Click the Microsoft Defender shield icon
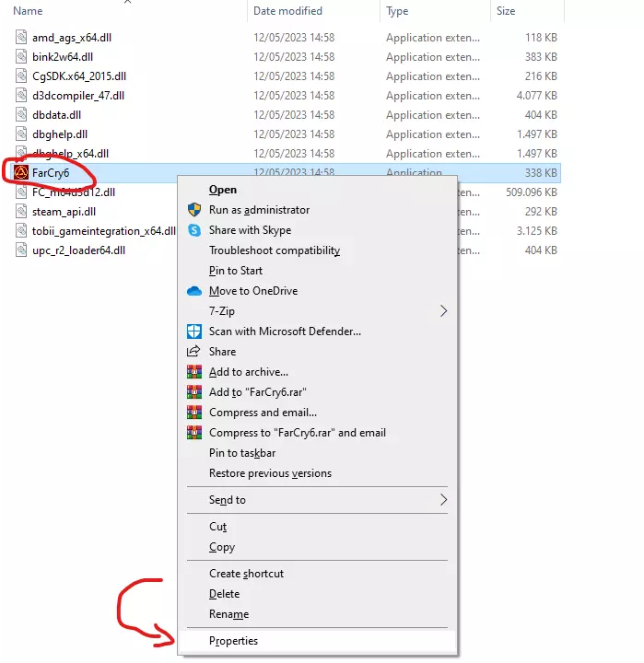This screenshot has width=644, height=663. (x=194, y=331)
